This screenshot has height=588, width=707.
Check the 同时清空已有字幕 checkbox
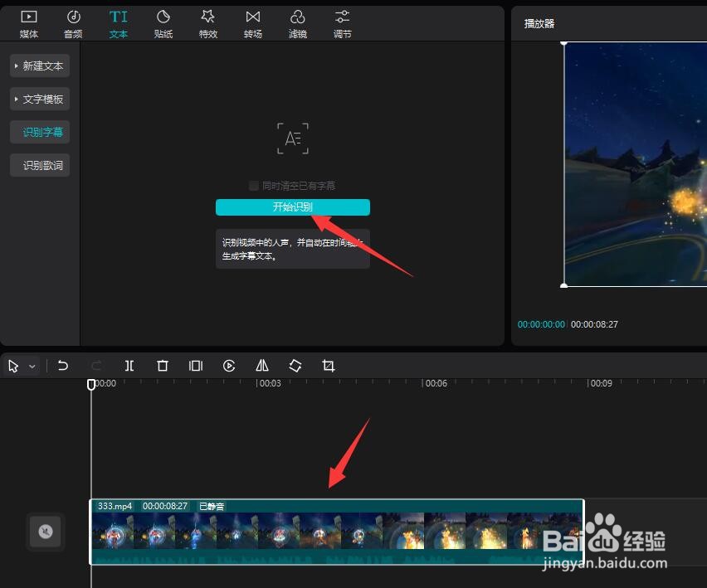[254, 186]
